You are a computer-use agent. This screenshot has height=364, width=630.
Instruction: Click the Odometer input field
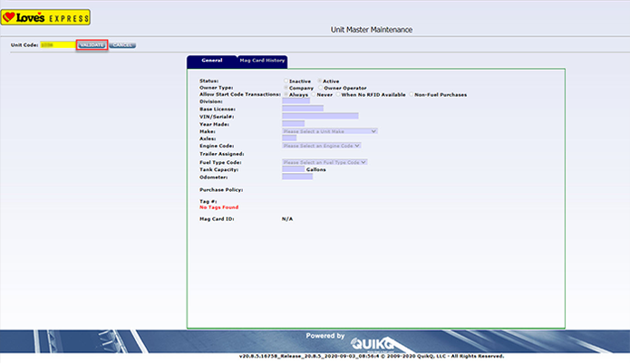pyautogui.click(x=297, y=177)
